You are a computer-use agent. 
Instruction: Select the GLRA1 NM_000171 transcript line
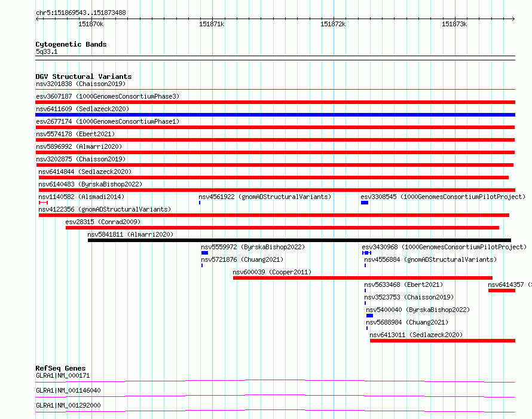pos(275,381)
